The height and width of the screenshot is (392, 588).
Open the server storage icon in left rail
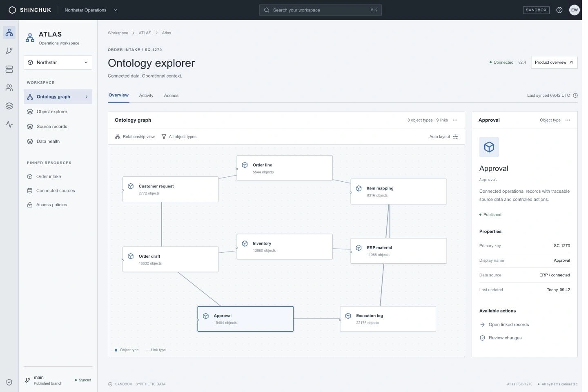[x=9, y=69]
